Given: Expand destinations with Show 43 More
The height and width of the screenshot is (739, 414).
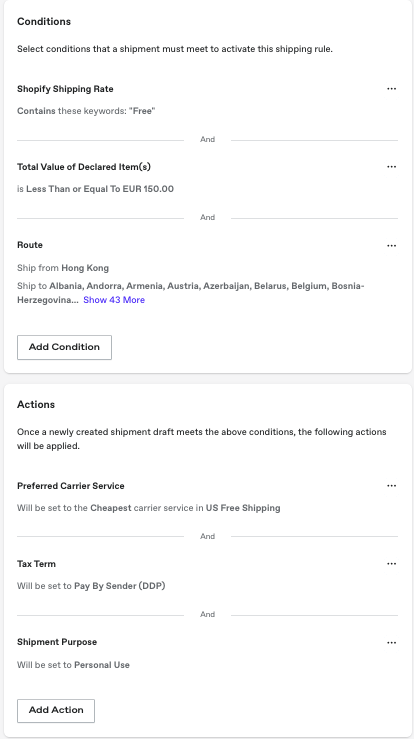Looking at the screenshot, I should pyautogui.click(x=114, y=300).
